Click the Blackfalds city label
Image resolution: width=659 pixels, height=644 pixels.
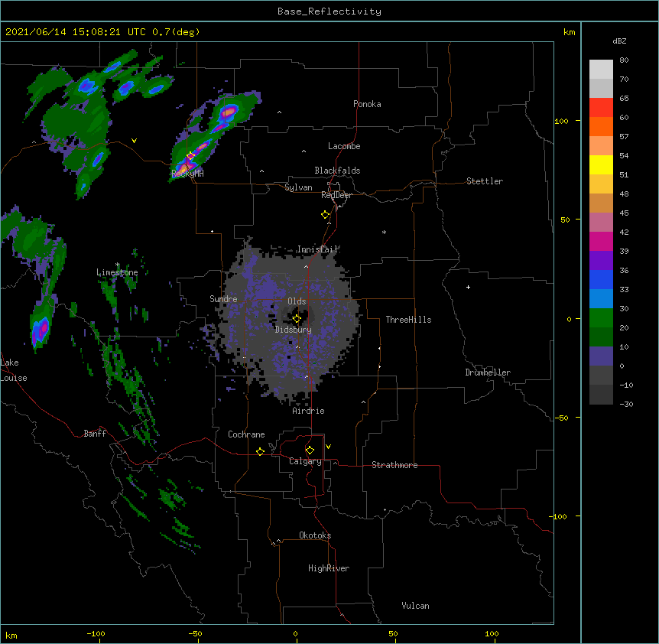click(337, 171)
